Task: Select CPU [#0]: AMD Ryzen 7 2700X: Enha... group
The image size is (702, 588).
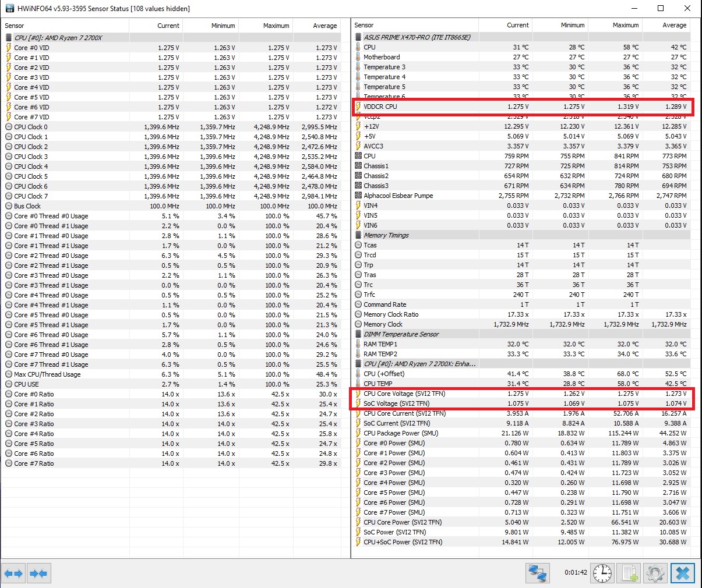Action: tap(521, 364)
